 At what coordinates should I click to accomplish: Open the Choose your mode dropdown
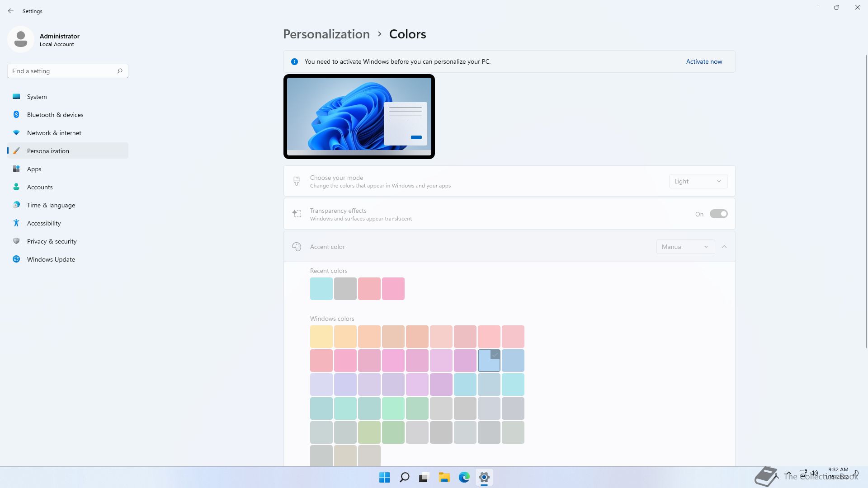(698, 181)
